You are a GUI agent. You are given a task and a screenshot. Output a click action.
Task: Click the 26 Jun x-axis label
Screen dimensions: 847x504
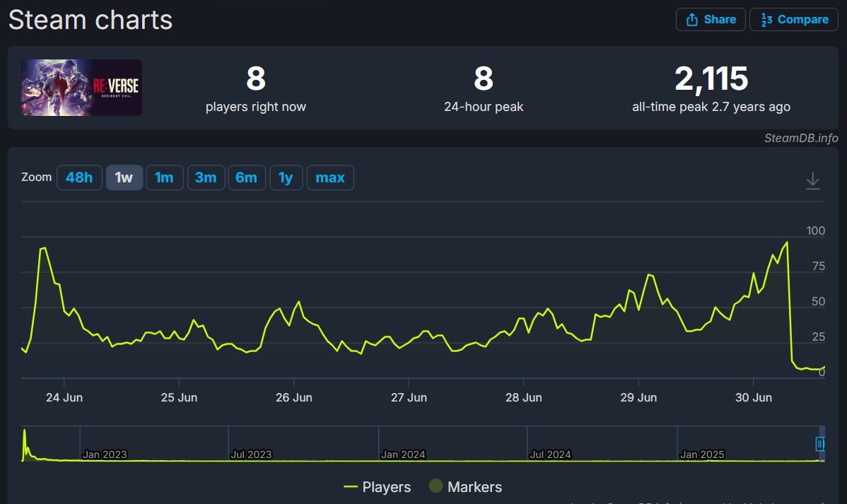[x=294, y=397]
